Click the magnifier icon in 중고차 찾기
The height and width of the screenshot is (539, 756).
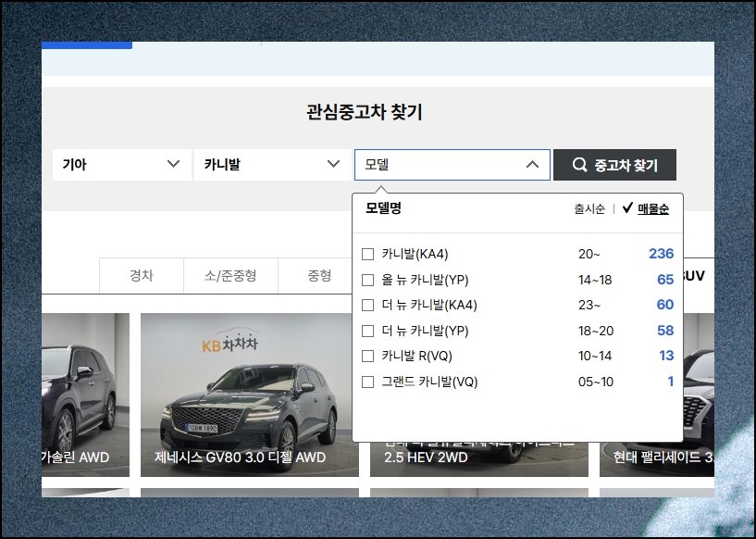coord(579,165)
